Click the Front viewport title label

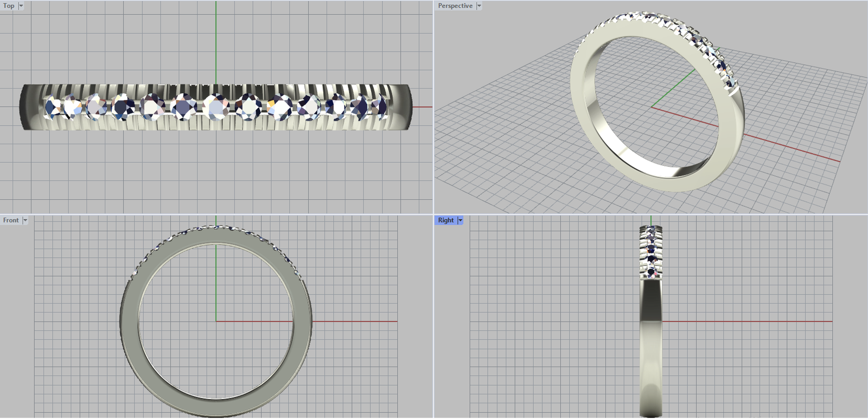pos(11,220)
